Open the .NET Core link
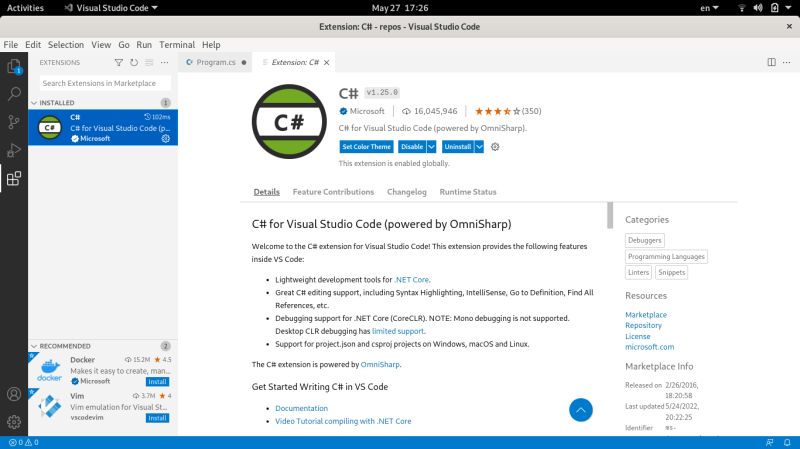This screenshot has width=800, height=449. pyautogui.click(x=412, y=280)
